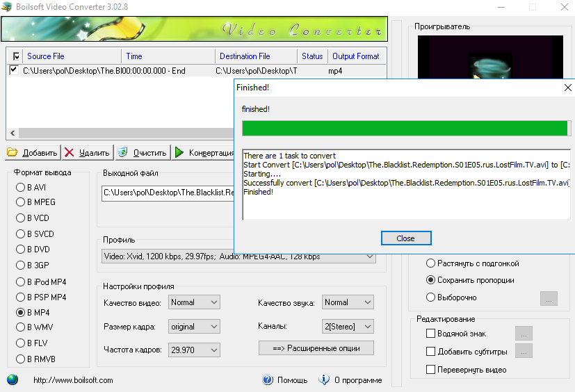Open Качество звука dropdown
Image resolution: width=575 pixels, height=392 pixels.
click(348, 302)
